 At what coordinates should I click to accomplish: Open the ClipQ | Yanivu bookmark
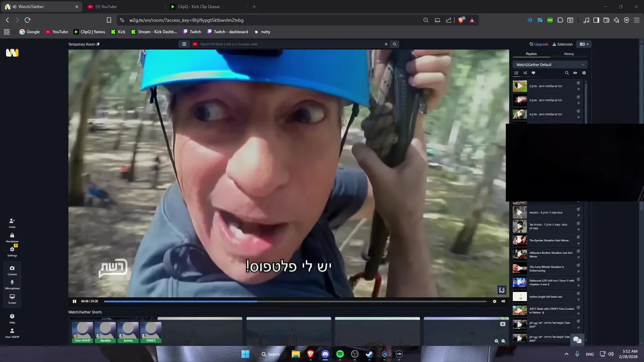point(90,32)
